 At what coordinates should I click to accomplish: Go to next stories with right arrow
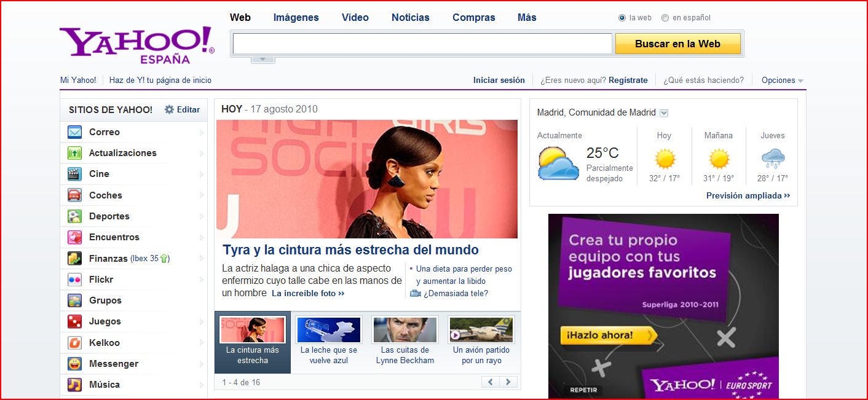tap(508, 382)
